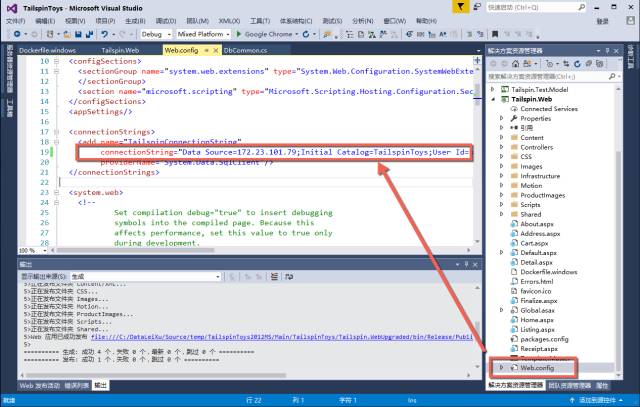Viewport: 640px width, 407px height.
Task: Switch to the Web 发布活动 bottom tab
Action: pos(40,385)
